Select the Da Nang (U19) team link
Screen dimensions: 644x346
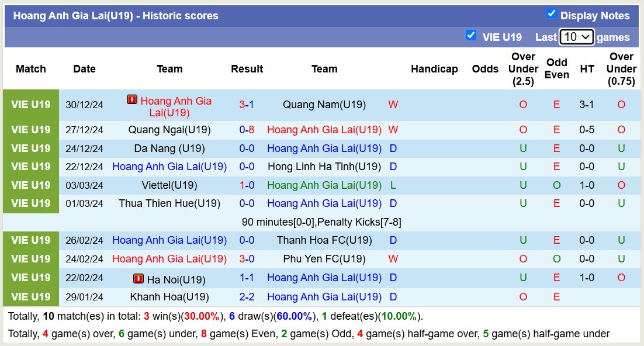pyautogui.click(x=169, y=148)
